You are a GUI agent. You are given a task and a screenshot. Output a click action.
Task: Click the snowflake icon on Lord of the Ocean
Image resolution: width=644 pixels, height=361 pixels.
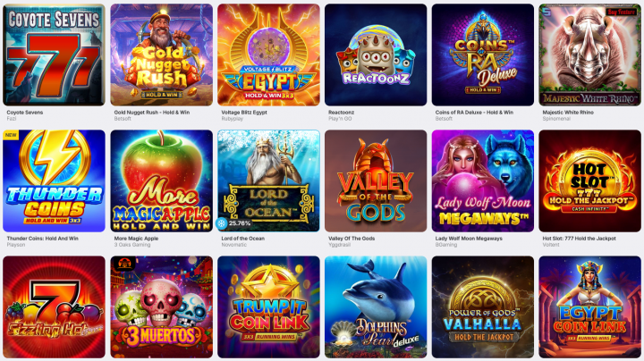(x=222, y=223)
